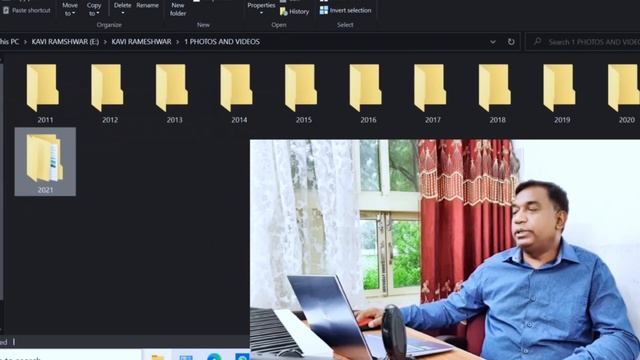This screenshot has width=640, height=360.
Task: Click Invert selection in the ribbon
Action: click(345, 10)
